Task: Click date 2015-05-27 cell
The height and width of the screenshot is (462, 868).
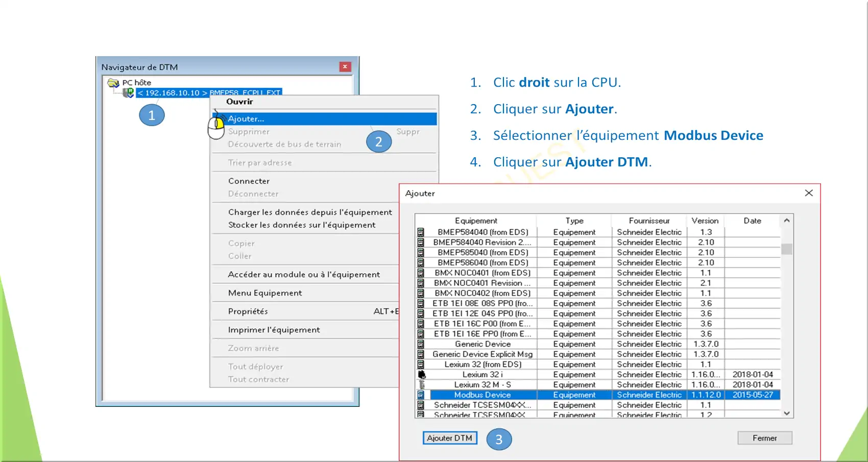Action: click(753, 395)
